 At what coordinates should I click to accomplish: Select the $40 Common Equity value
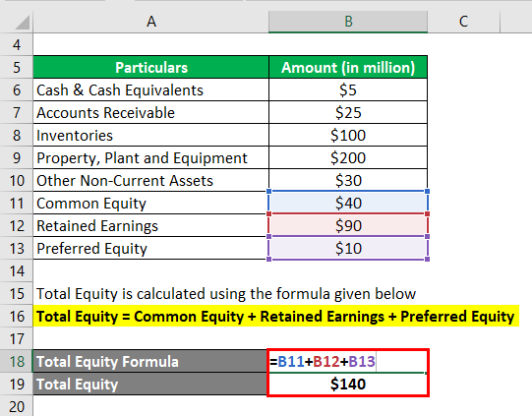(348, 203)
